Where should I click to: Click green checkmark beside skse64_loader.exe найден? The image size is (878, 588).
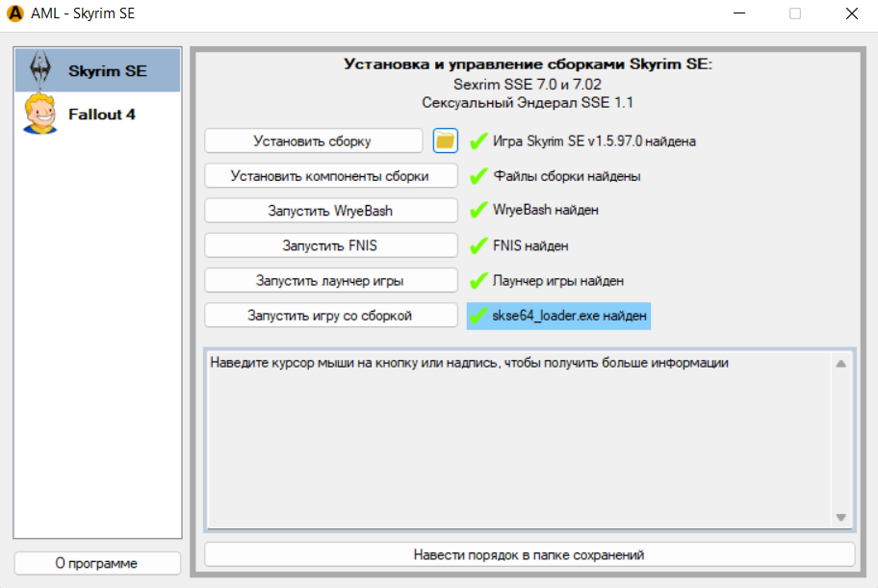tap(478, 315)
